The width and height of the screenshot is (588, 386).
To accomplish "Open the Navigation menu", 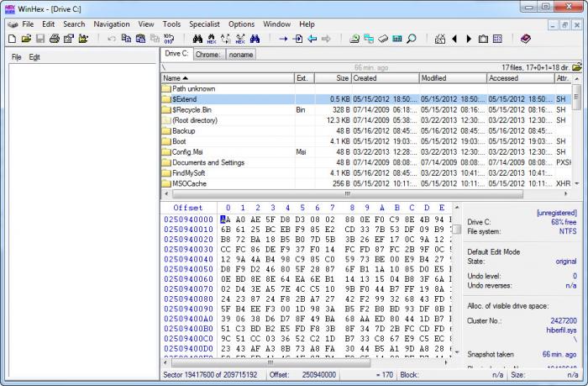I will point(112,24).
